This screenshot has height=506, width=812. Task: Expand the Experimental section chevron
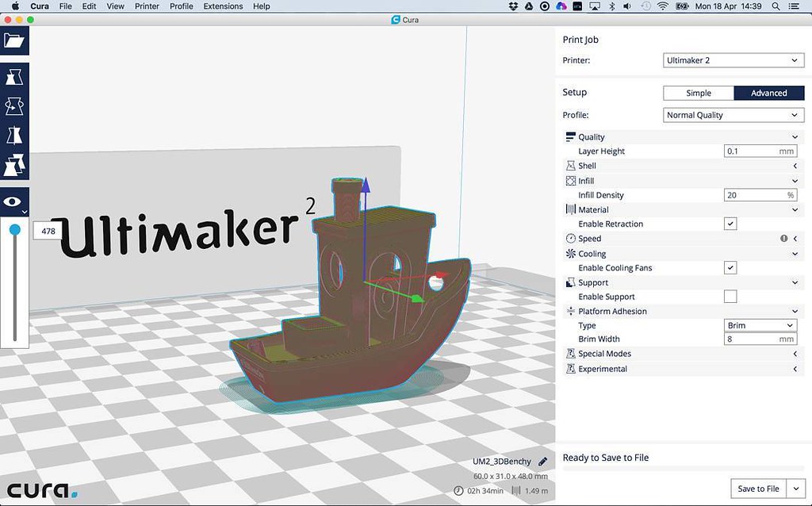[795, 369]
